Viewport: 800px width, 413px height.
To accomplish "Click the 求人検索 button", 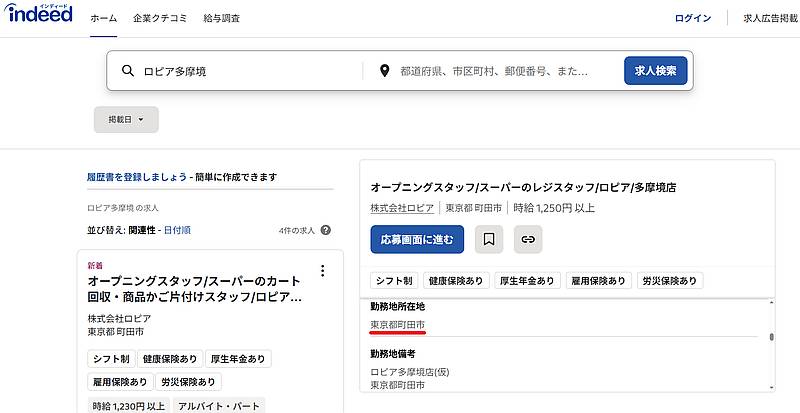I will click(656, 70).
